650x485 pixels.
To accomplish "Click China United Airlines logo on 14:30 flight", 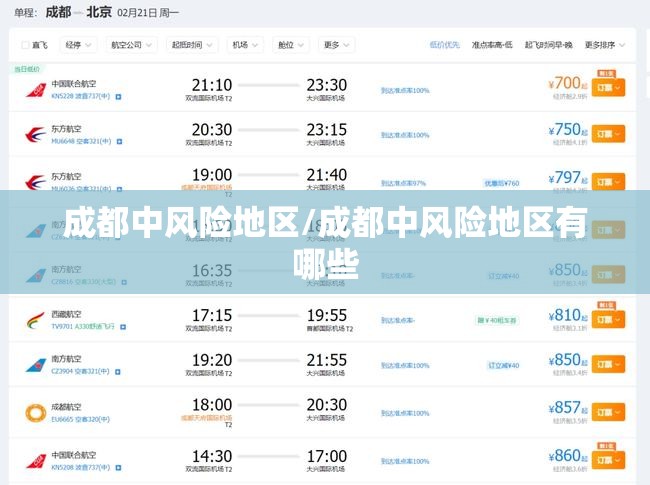I will (x=36, y=461).
